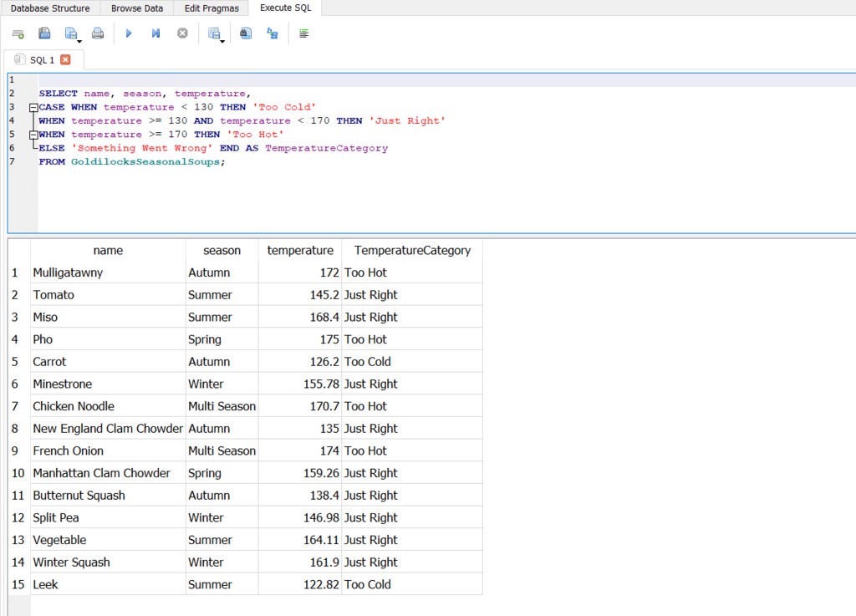Open a new SQL tab
The width and height of the screenshot is (856, 616).
pyautogui.click(x=18, y=33)
